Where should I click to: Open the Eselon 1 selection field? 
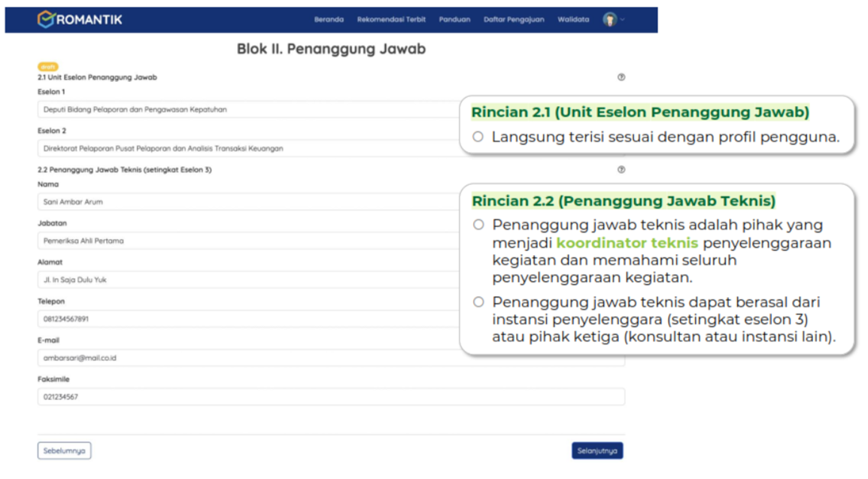248,110
